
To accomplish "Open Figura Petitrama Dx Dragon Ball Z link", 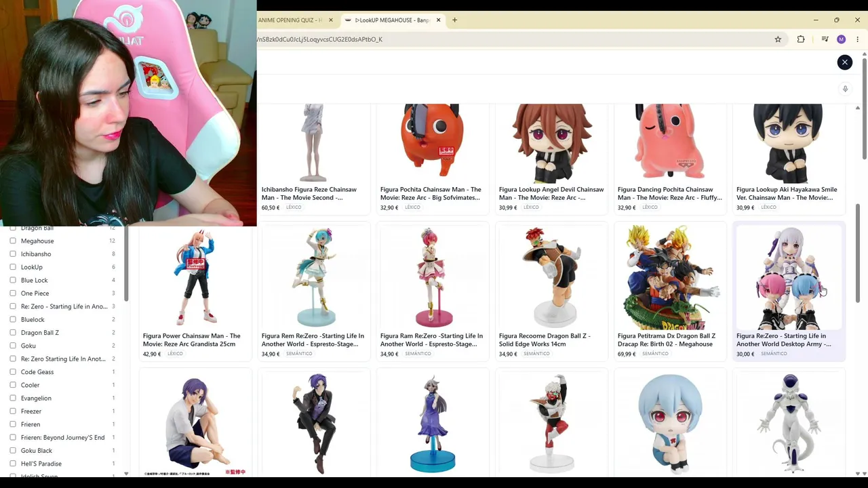I will pos(667,340).
